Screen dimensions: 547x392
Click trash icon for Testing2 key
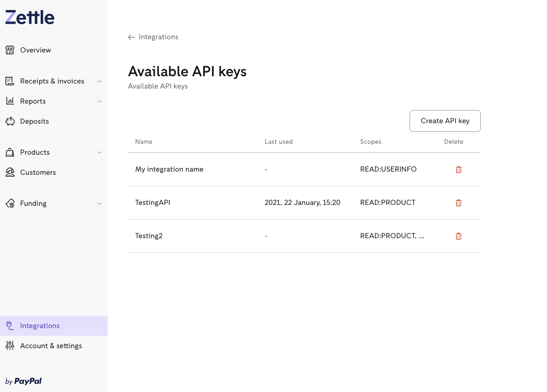tap(458, 236)
